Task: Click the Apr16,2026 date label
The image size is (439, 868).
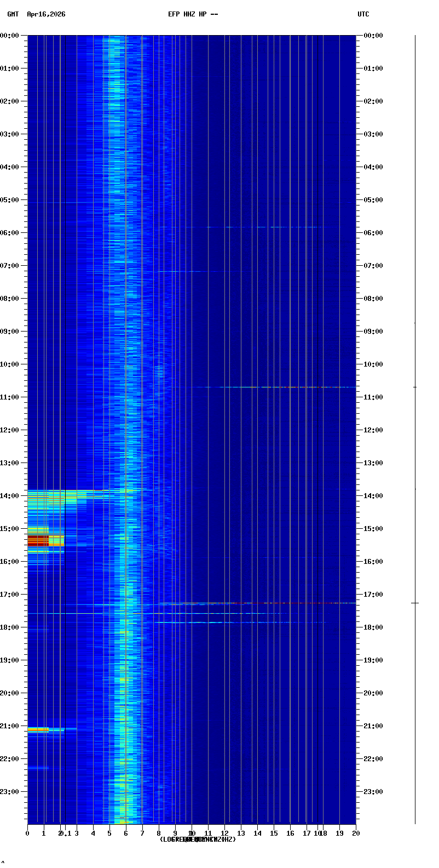Action: click(x=46, y=14)
